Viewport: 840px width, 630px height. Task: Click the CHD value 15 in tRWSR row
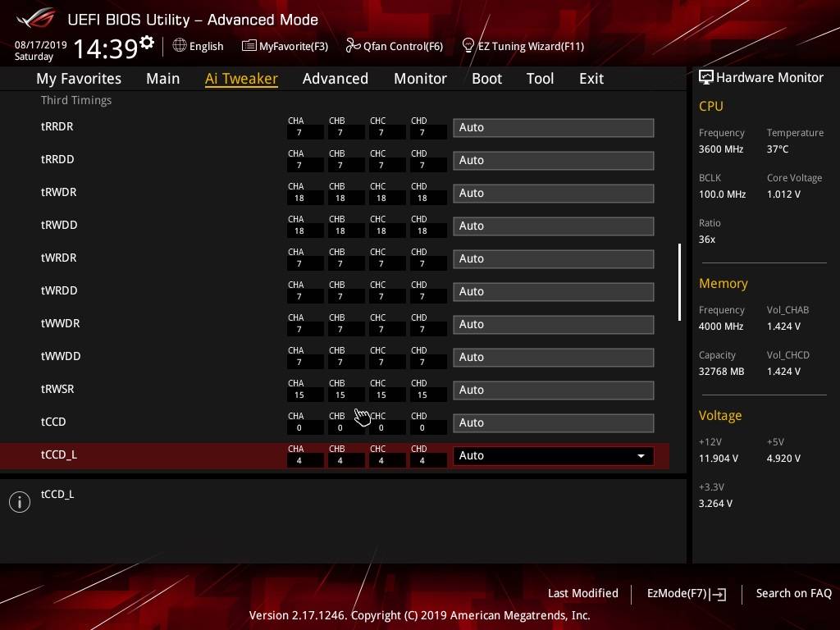coord(422,395)
